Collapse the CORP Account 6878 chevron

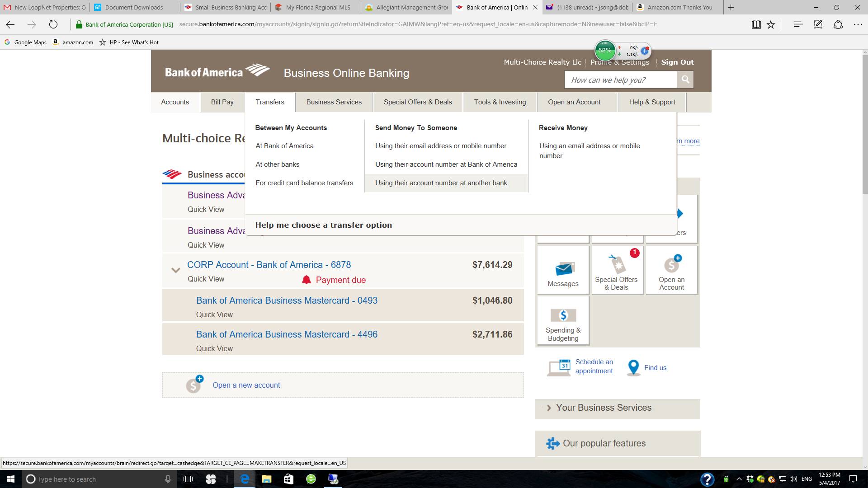[176, 270]
